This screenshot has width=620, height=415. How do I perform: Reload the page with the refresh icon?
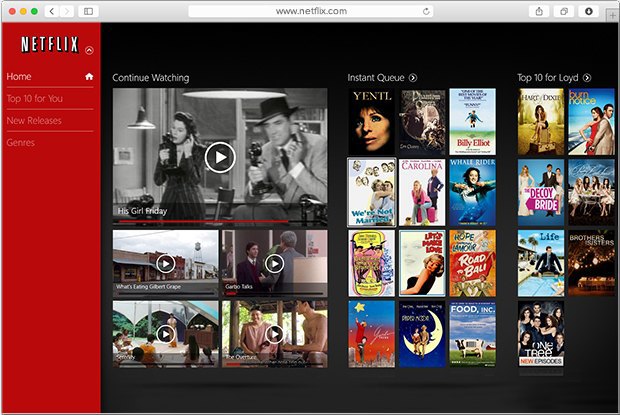tap(426, 11)
